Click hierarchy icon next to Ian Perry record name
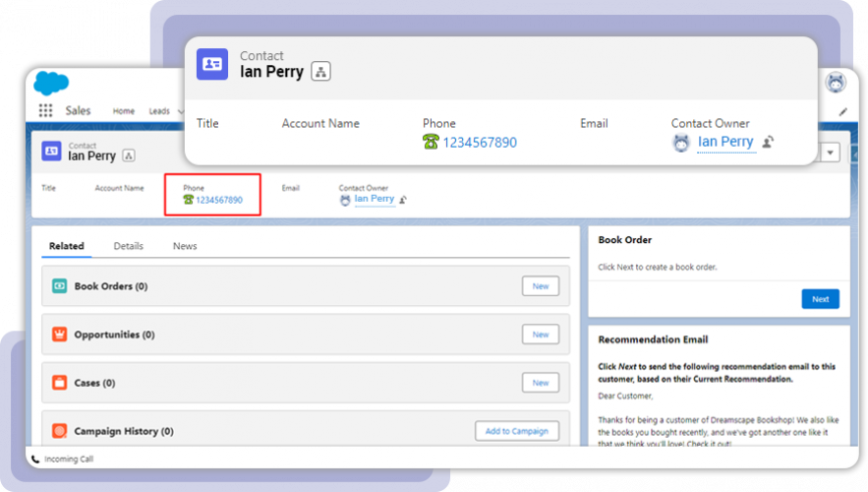This screenshot has width=868, height=492. click(x=129, y=155)
